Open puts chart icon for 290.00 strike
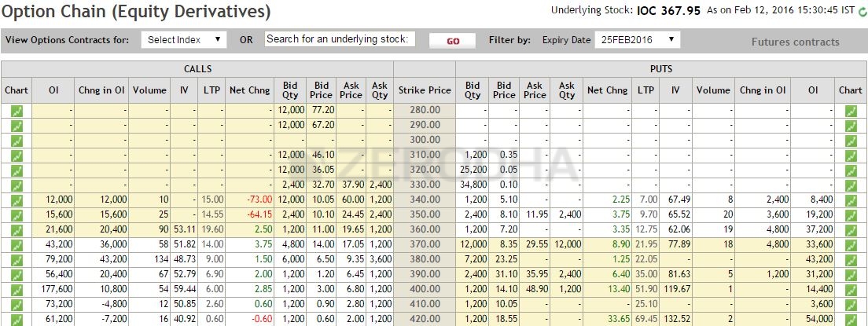This screenshot has height=326, width=868. click(850, 126)
